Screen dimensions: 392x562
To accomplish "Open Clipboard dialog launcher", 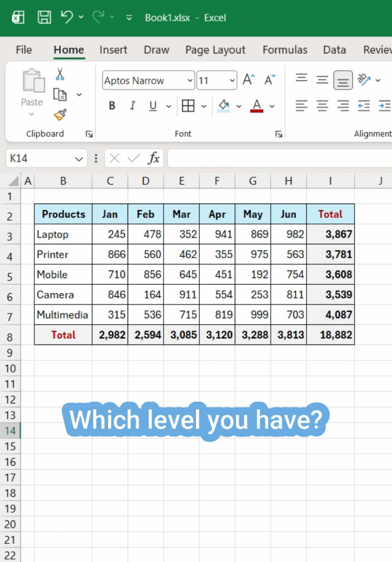I will (x=89, y=134).
